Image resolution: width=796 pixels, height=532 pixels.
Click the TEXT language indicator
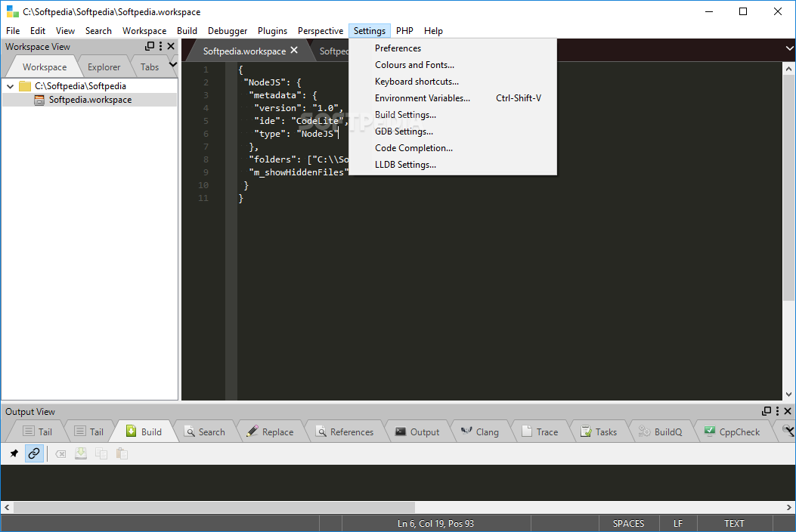click(734, 524)
